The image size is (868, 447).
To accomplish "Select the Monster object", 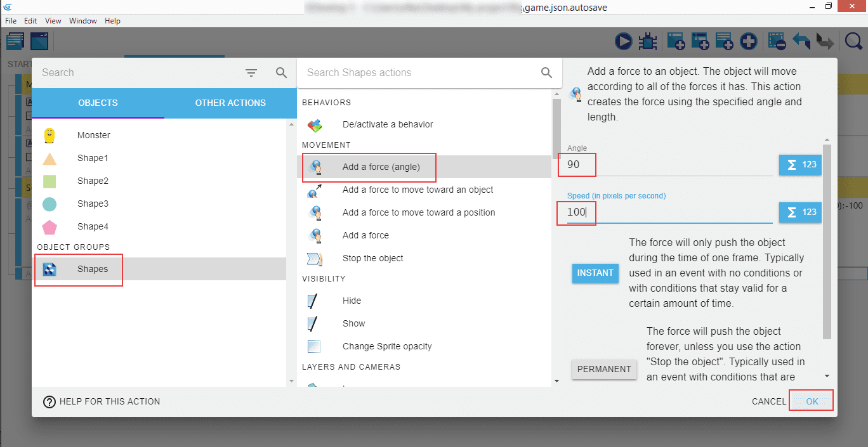I will point(93,135).
